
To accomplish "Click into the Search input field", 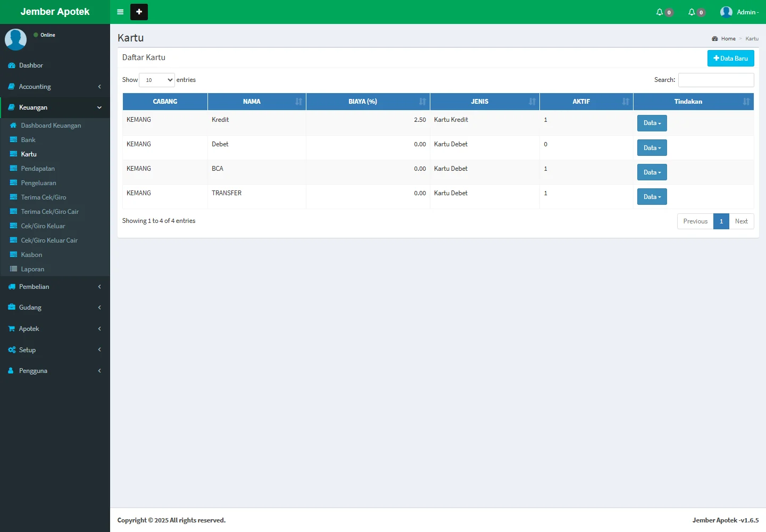I will point(716,80).
